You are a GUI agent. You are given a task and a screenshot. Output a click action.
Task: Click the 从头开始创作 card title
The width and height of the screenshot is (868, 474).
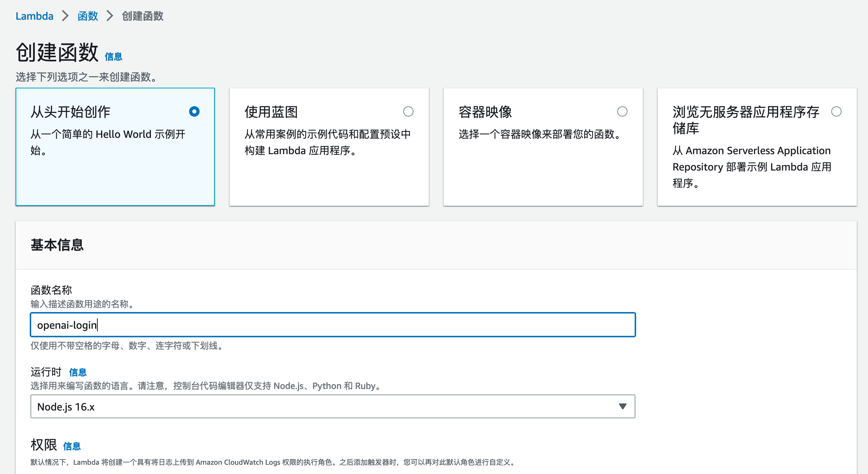pos(71,112)
